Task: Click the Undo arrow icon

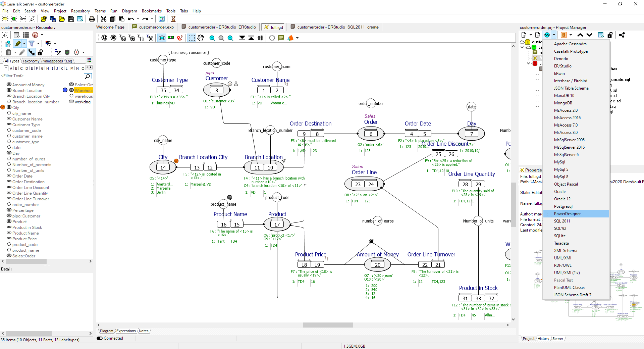Action: click(131, 19)
